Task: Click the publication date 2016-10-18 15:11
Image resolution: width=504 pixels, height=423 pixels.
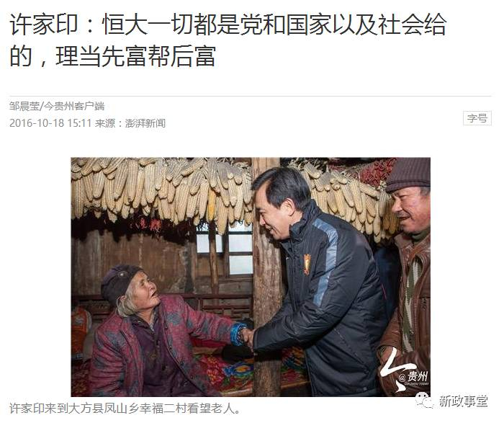Action: [x=50, y=123]
